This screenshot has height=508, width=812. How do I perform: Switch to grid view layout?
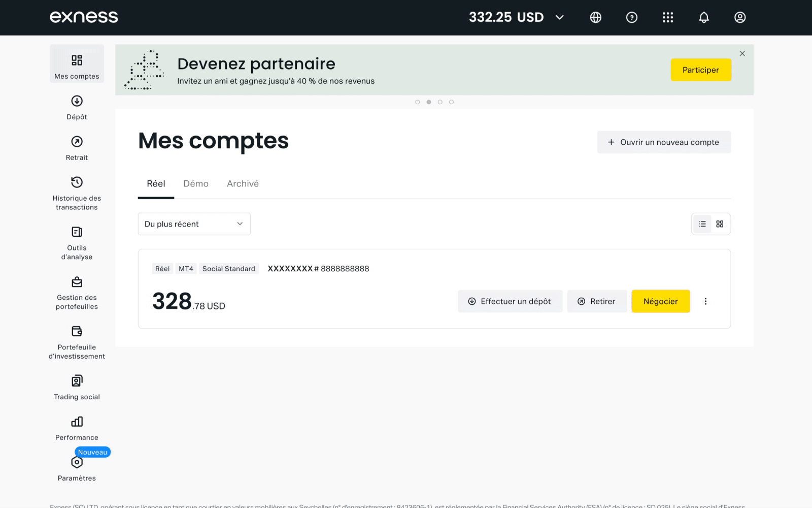pyautogui.click(x=720, y=224)
